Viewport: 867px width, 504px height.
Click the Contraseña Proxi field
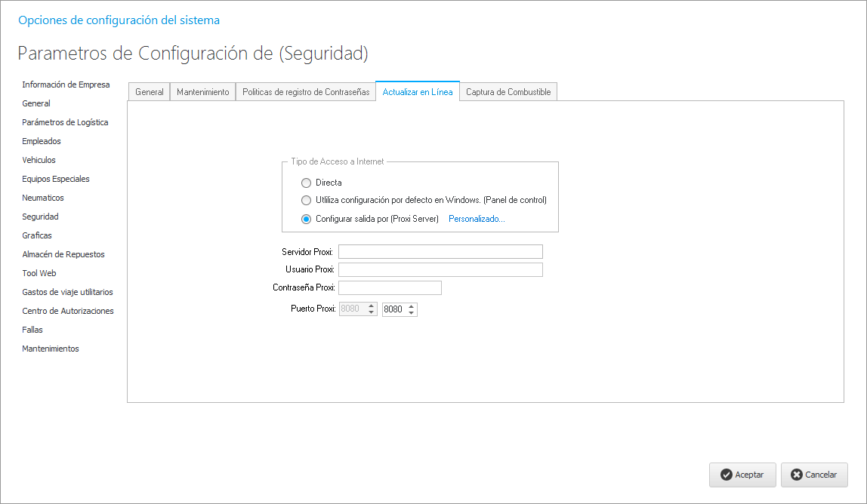tap(390, 288)
